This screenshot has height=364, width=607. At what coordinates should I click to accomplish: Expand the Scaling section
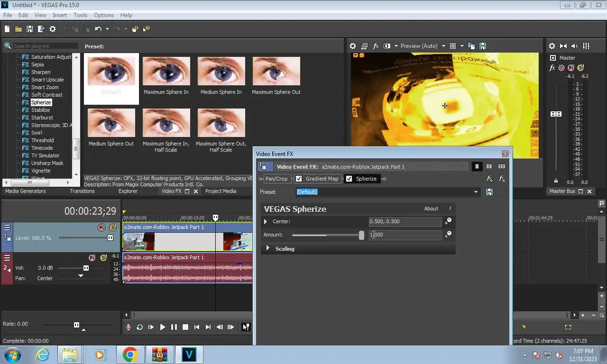pos(268,248)
